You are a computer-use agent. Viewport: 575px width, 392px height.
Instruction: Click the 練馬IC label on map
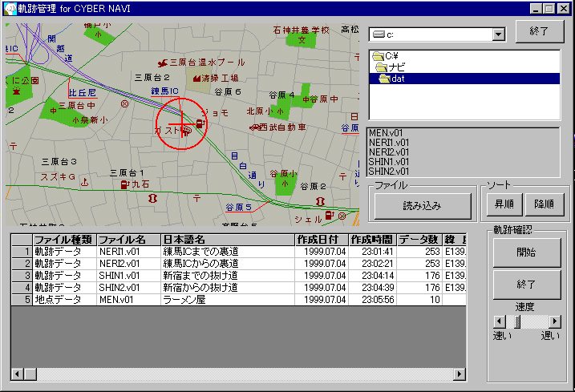coord(164,91)
